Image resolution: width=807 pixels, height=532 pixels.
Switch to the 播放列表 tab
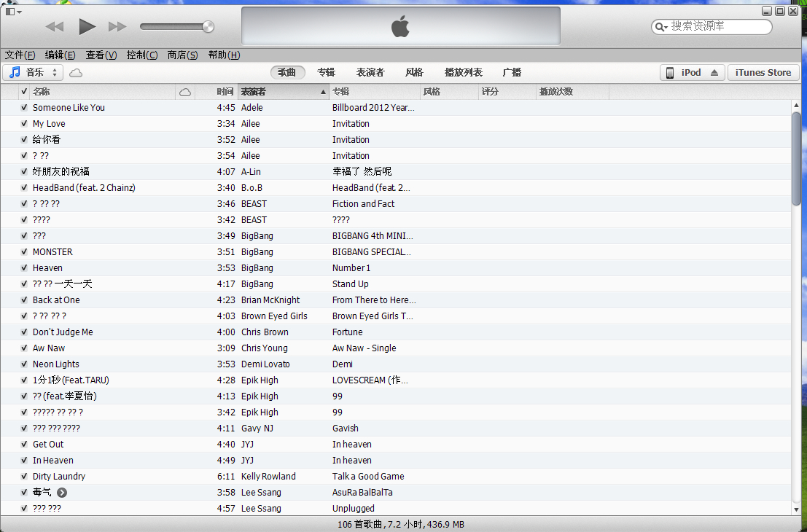pyautogui.click(x=463, y=73)
